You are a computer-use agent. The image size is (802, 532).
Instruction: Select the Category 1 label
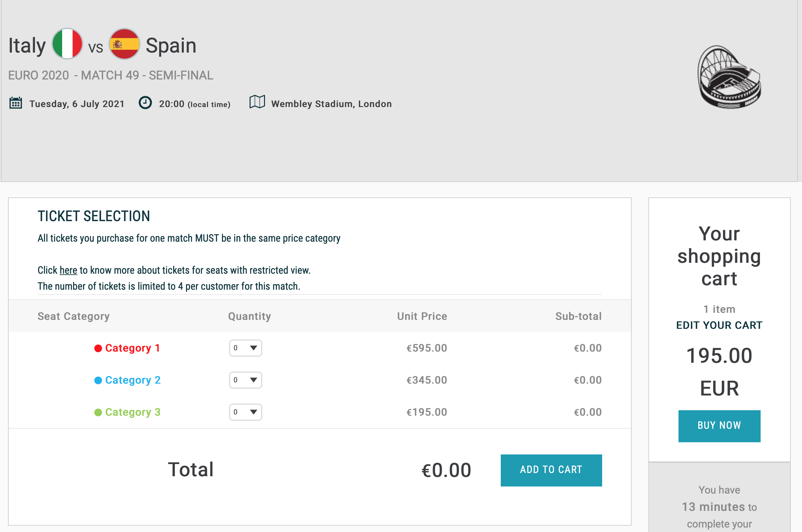click(x=132, y=348)
